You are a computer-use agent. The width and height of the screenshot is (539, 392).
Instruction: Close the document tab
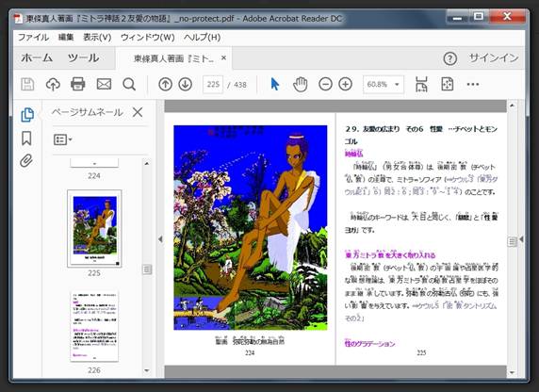[223, 58]
